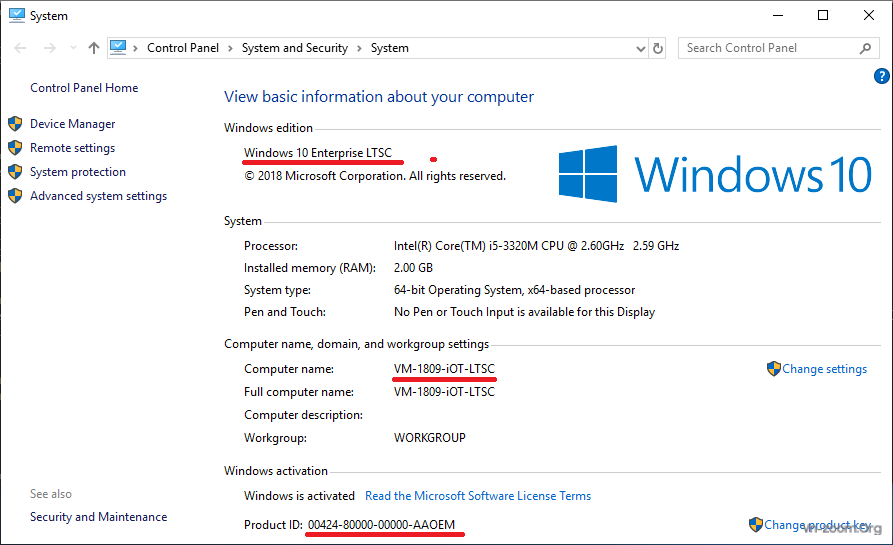Click Product ID 00424-80000-00000-AAOEM
Screen dimensions: 893x545
381,524
